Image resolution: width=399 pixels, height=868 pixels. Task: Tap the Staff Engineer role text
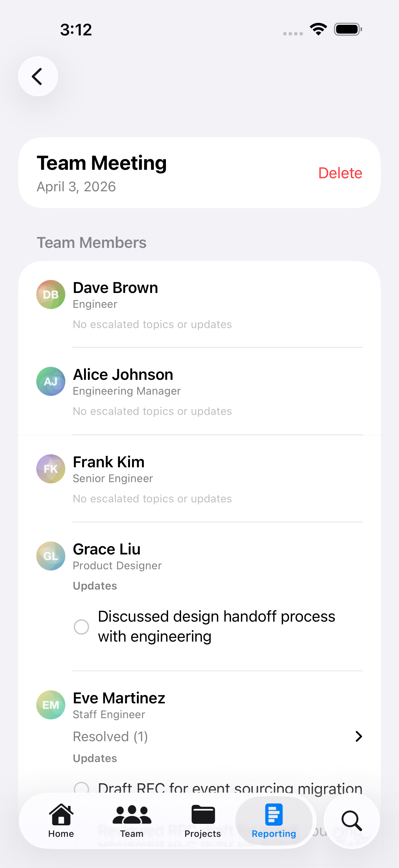109,714
